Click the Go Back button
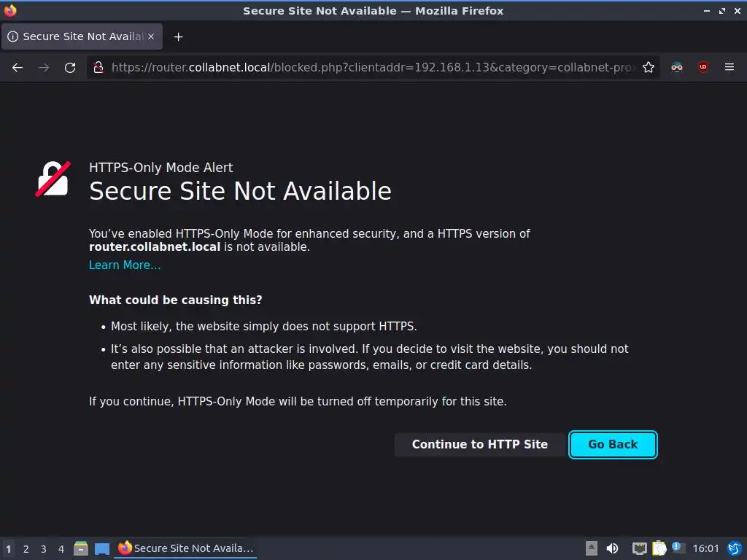Viewport: 747px width, 560px height. click(x=613, y=444)
